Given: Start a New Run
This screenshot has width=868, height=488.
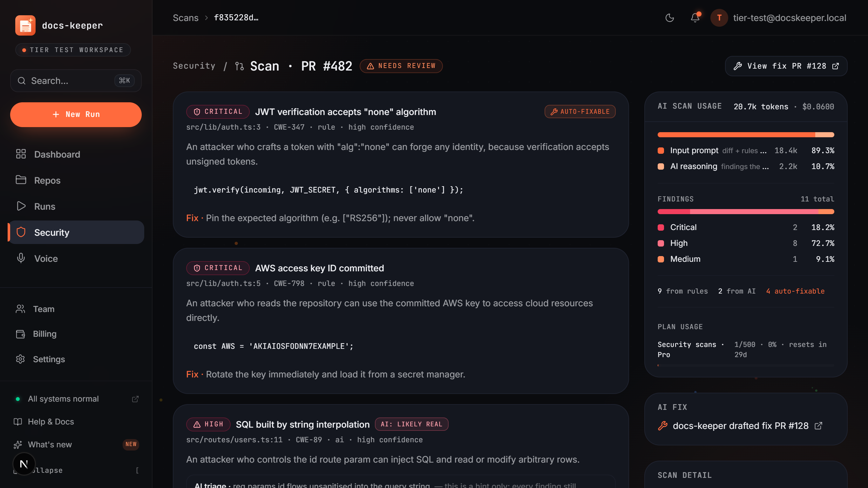Looking at the screenshot, I should pos(76,115).
